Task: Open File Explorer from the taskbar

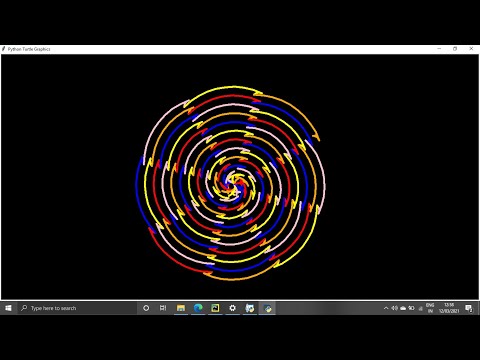Action: (x=181, y=308)
